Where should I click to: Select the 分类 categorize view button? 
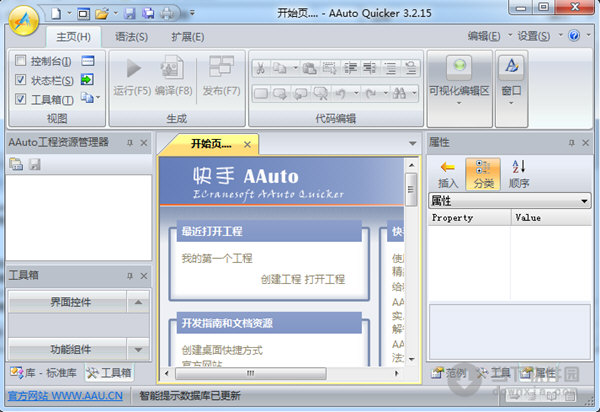pyautogui.click(x=483, y=174)
